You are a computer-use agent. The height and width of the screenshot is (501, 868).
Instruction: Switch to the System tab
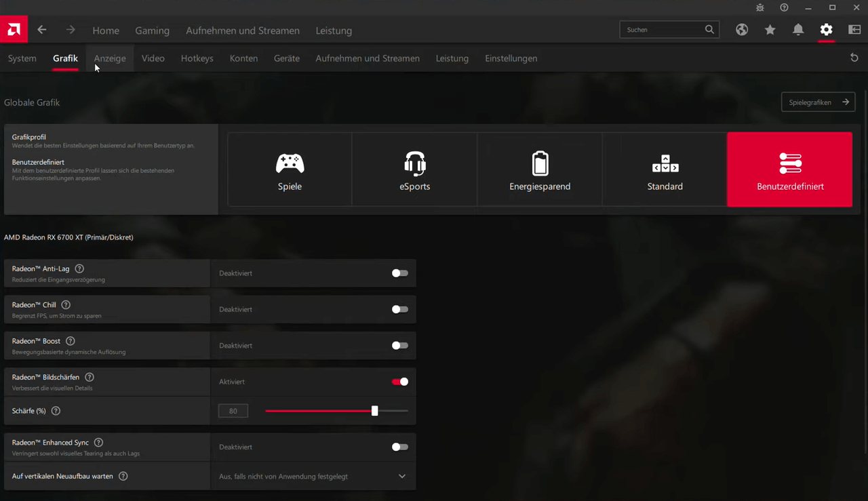(x=22, y=58)
